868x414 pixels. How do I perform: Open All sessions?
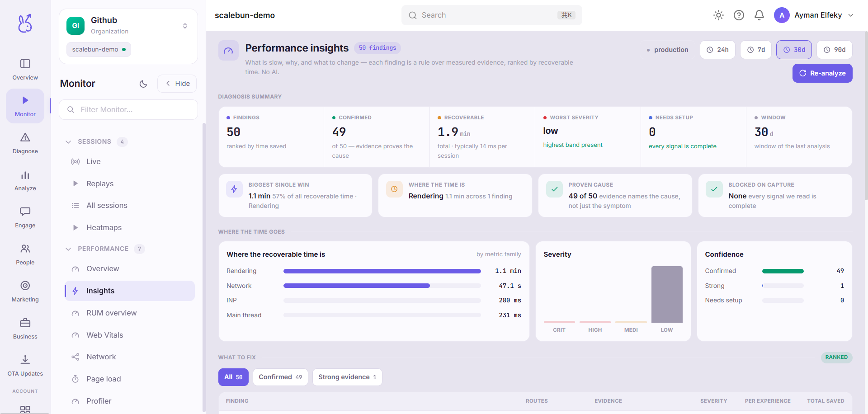tap(130, 205)
